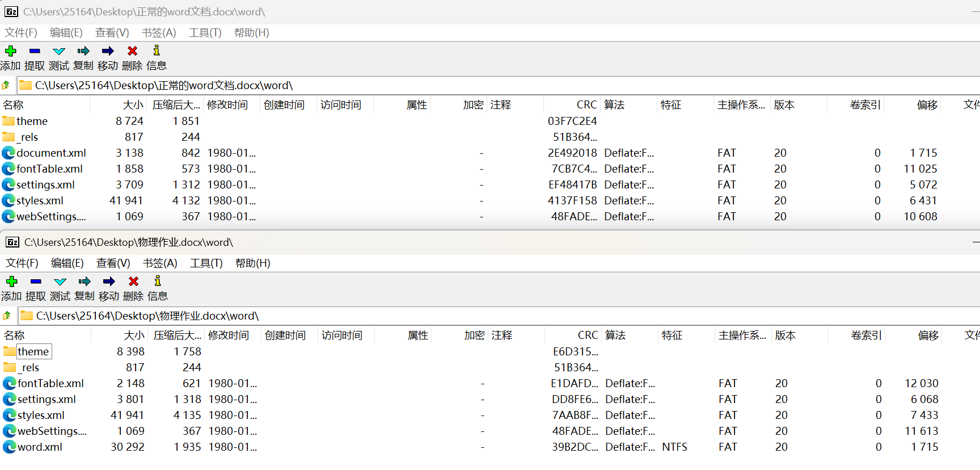Select document.xml in the file list
980x470 pixels.
tap(51, 153)
